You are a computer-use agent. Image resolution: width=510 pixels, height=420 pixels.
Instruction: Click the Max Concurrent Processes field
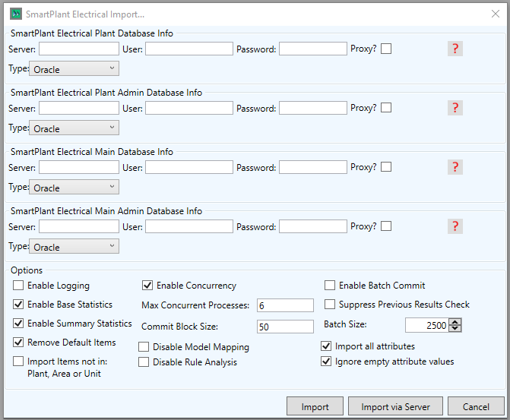point(285,305)
